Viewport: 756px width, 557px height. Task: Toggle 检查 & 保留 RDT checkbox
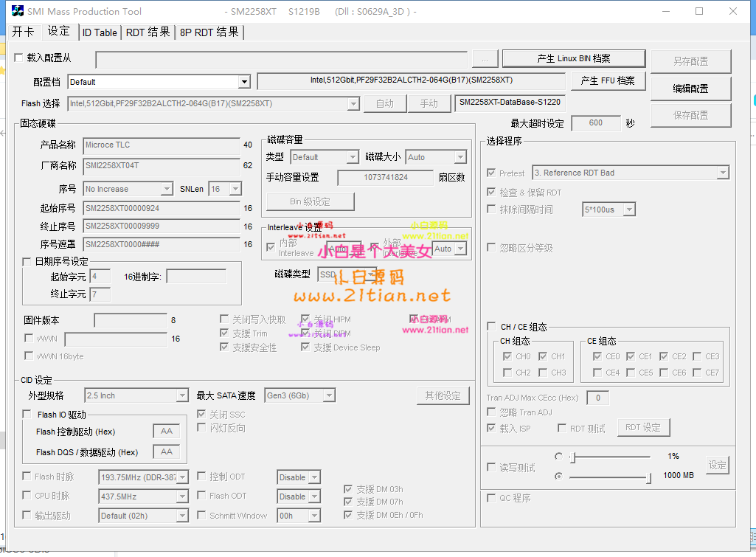pyautogui.click(x=491, y=192)
